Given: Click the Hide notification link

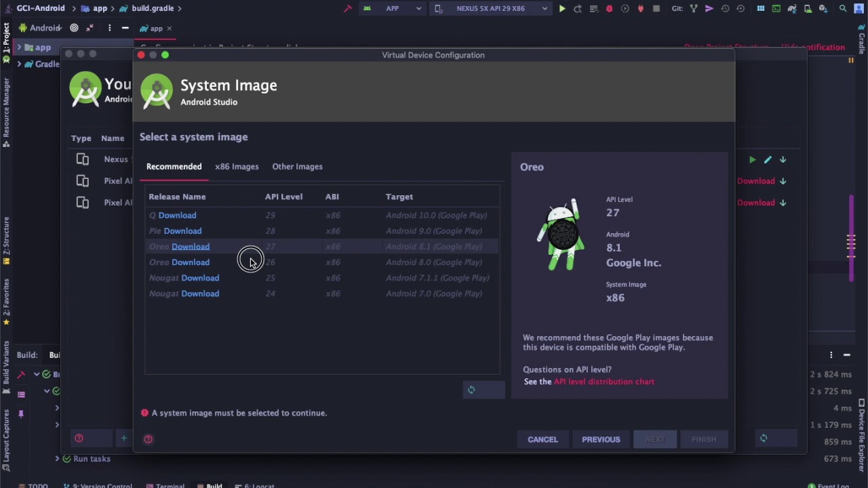Looking at the screenshot, I should 813,47.
